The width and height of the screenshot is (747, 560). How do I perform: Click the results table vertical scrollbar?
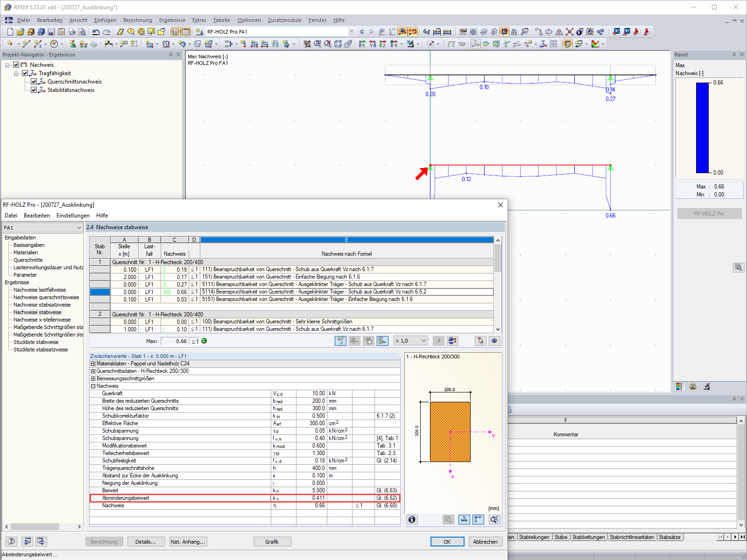pos(498,285)
